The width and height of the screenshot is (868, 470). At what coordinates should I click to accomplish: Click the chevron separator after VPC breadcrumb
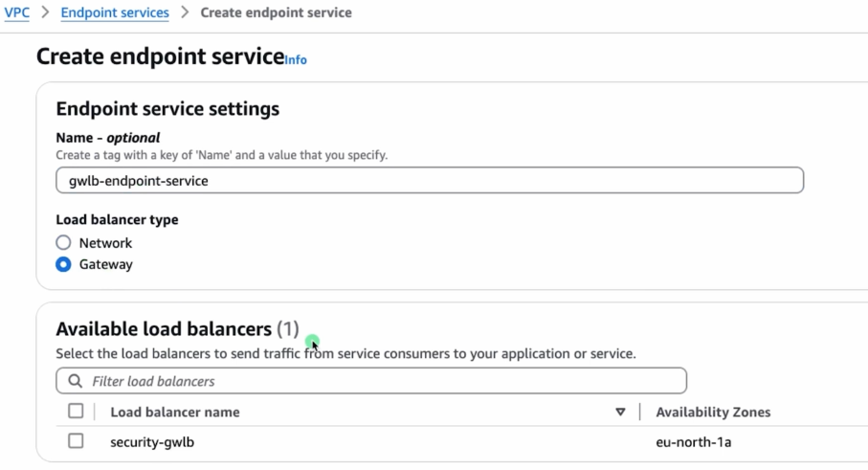click(x=45, y=12)
